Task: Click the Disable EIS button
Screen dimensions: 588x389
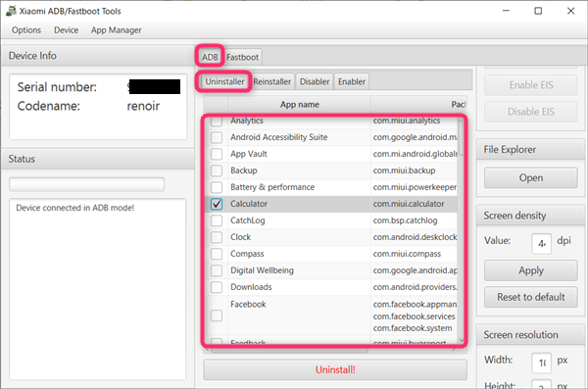Action: click(x=530, y=112)
